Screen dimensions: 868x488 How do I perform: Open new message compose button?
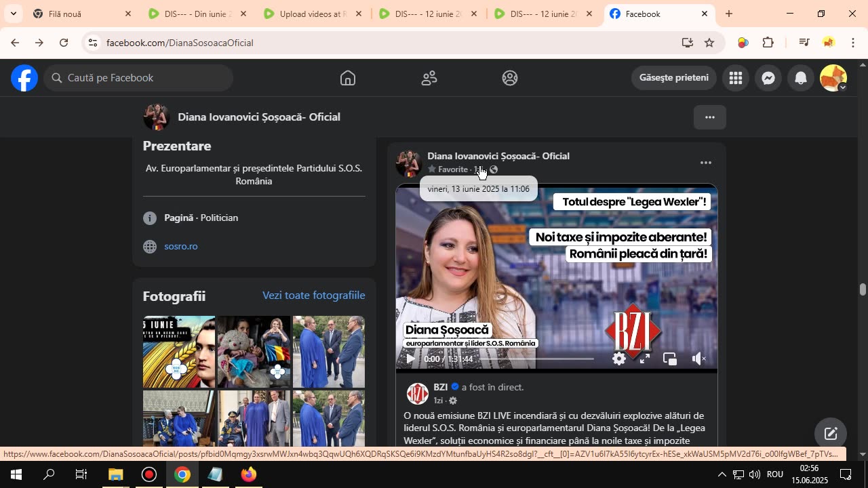(831, 434)
